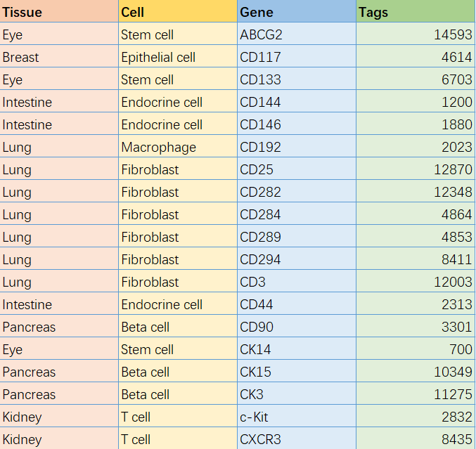Select the Gene column header
The height and width of the screenshot is (449, 476).
tap(297, 11)
